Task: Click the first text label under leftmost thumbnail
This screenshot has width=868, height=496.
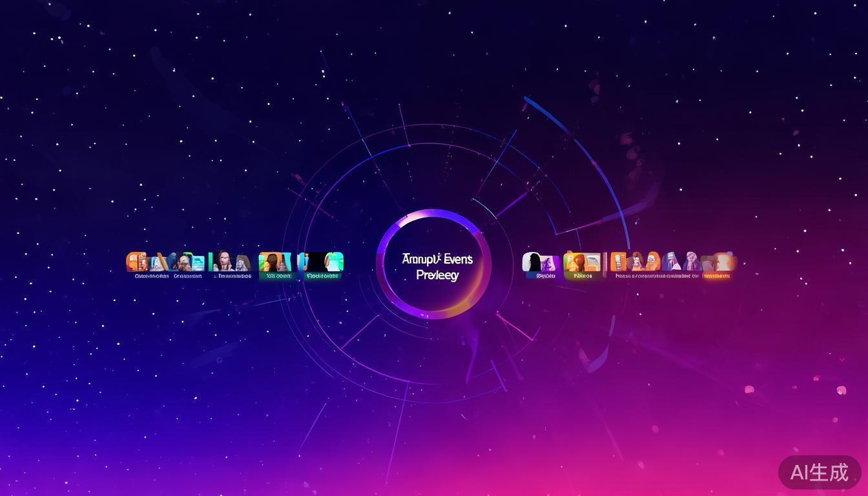Action: [x=152, y=276]
